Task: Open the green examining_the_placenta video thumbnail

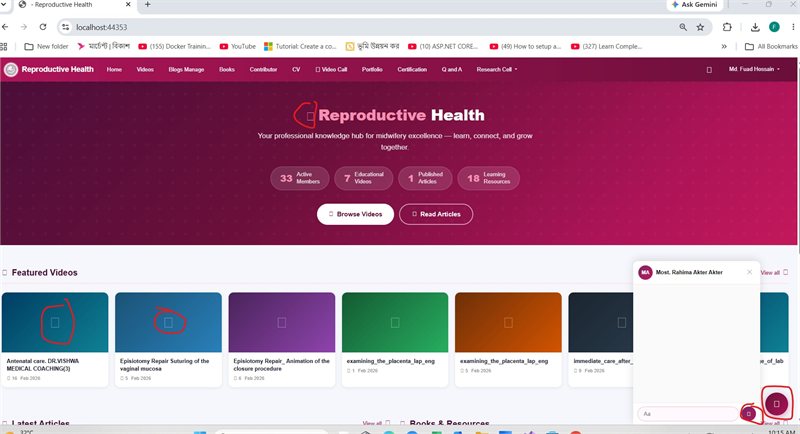Action: click(395, 322)
